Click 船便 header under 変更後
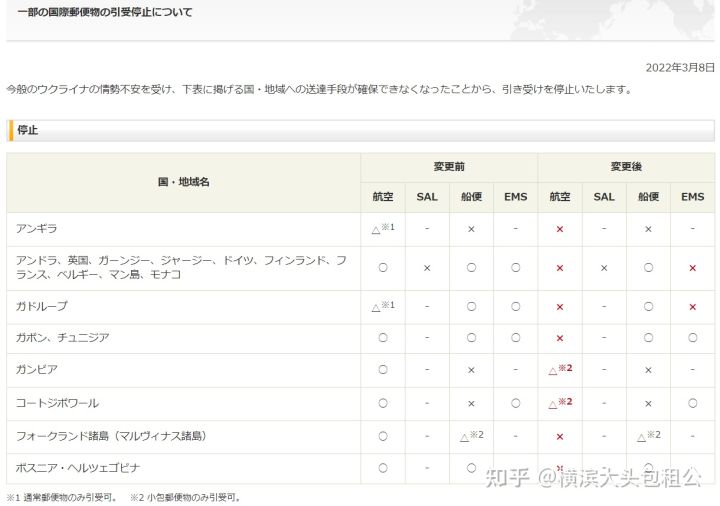 click(x=648, y=197)
